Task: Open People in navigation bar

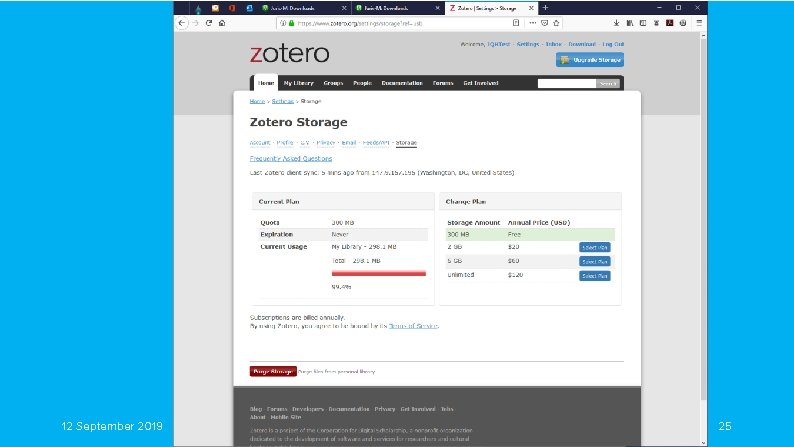Action: 362,83
